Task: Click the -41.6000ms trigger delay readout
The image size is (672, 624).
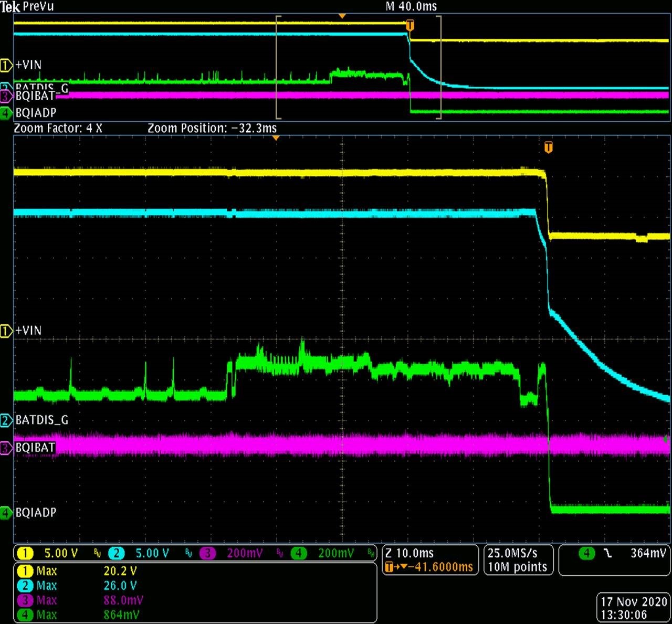Action: pos(440,567)
